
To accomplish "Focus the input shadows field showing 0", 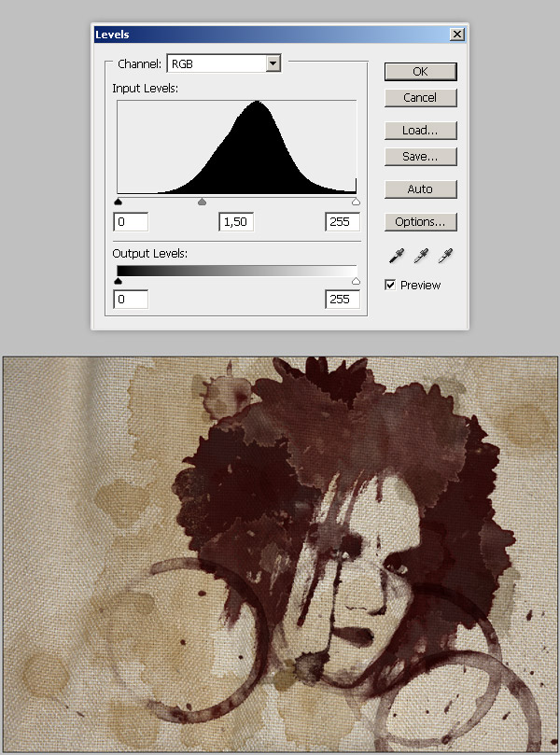I will click(x=131, y=222).
